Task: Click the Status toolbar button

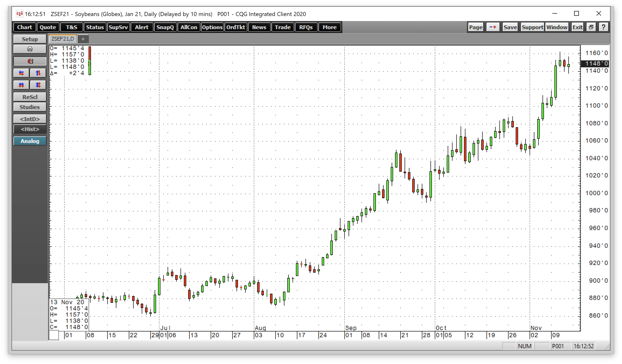Action: [x=95, y=27]
